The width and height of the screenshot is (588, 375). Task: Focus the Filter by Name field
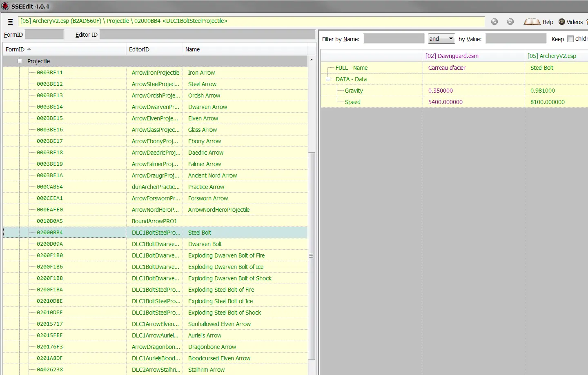(394, 39)
